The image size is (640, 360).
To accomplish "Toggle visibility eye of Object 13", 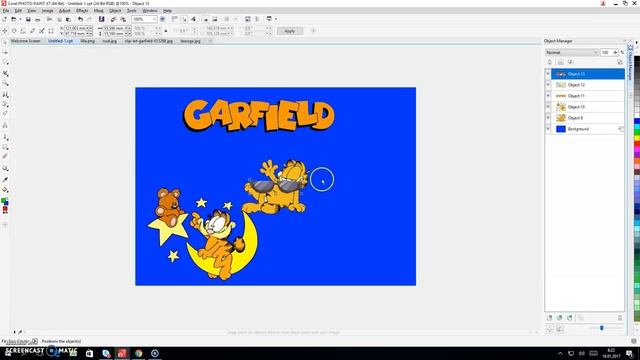I will coord(548,74).
